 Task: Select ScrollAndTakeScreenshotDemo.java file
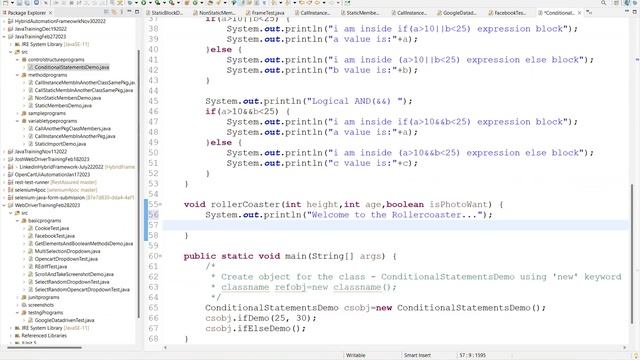74,274
